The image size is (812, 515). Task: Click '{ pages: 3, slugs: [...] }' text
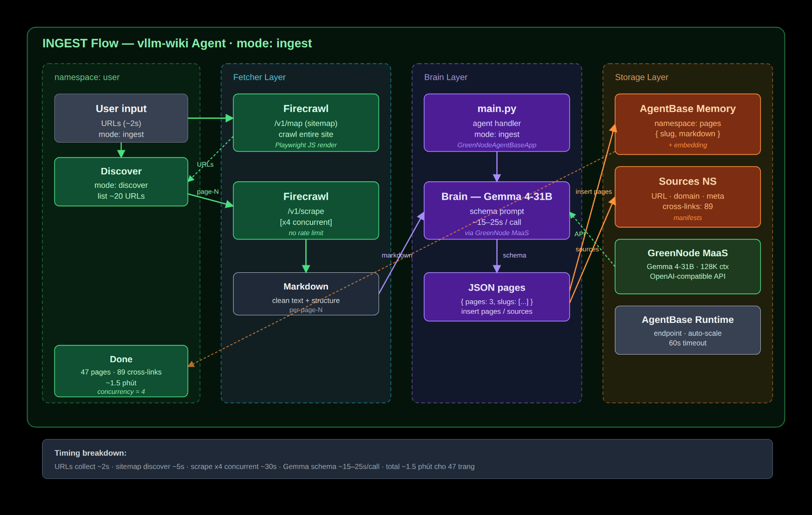click(x=496, y=302)
